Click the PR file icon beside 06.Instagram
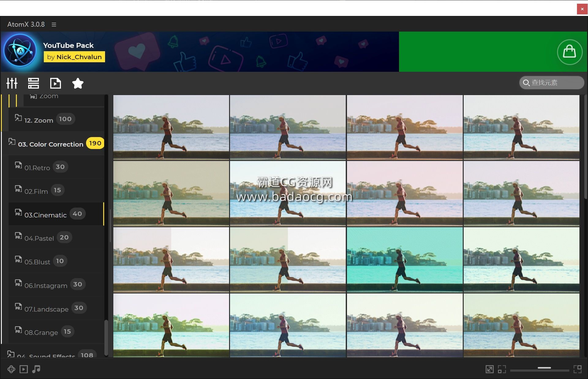Image resolution: width=588 pixels, height=379 pixels. point(18,283)
